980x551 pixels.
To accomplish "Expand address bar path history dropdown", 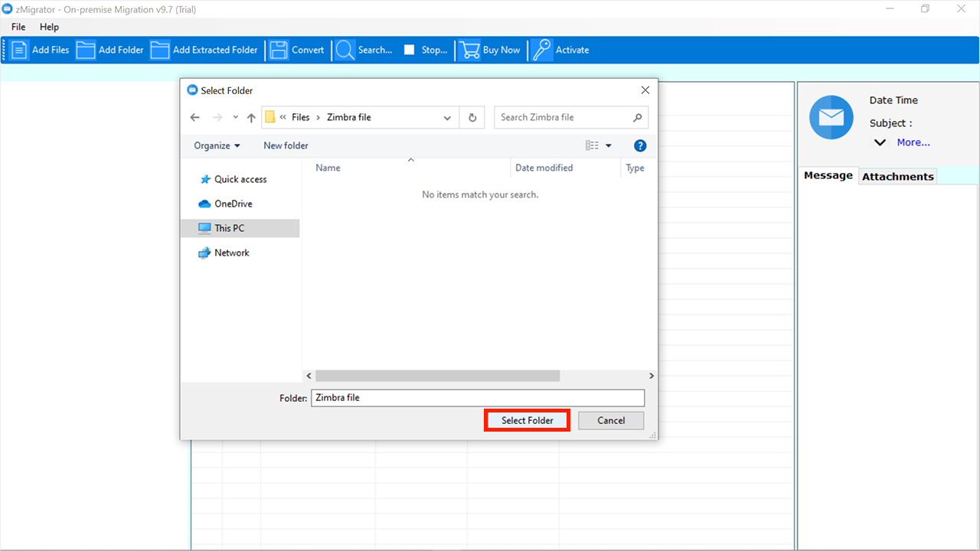I will tap(447, 117).
